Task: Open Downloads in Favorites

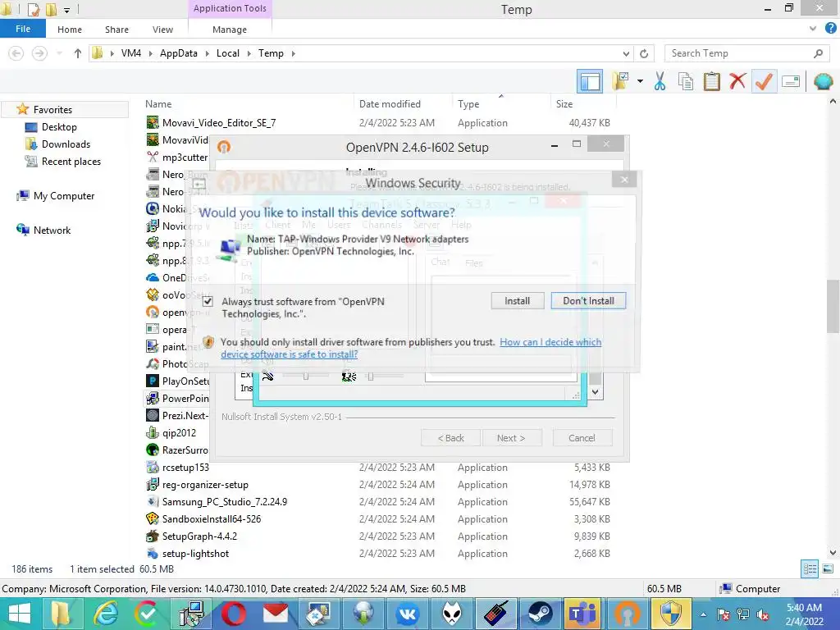Action: tap(66, 144)
